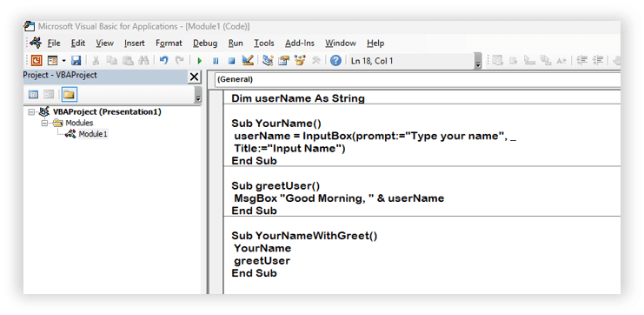The image size is (644, 315).
Task: Open the Add-Ins menu
Action: click(300, 44)
